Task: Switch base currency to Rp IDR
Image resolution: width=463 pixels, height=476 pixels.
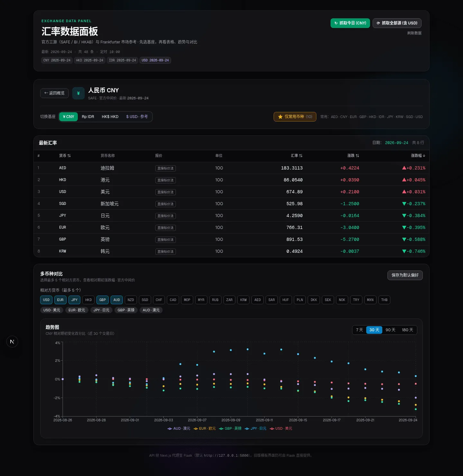Action: [88, 117]
